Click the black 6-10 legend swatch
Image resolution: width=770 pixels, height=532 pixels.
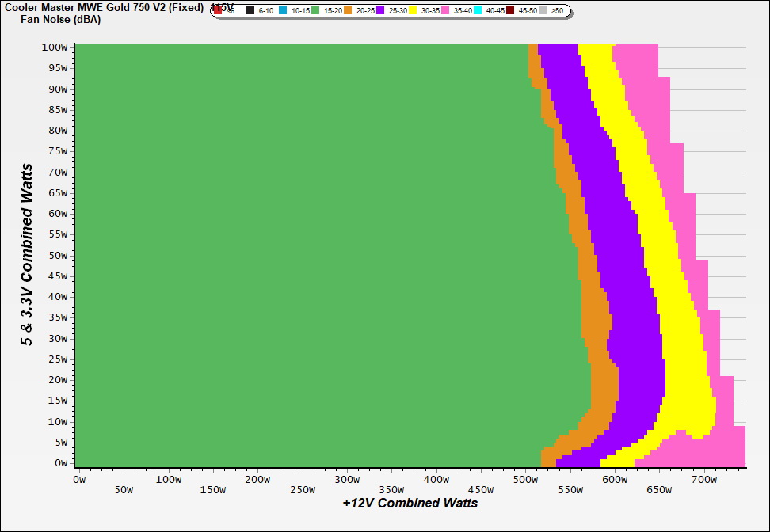pyautogui.click(x=250, y=11)
